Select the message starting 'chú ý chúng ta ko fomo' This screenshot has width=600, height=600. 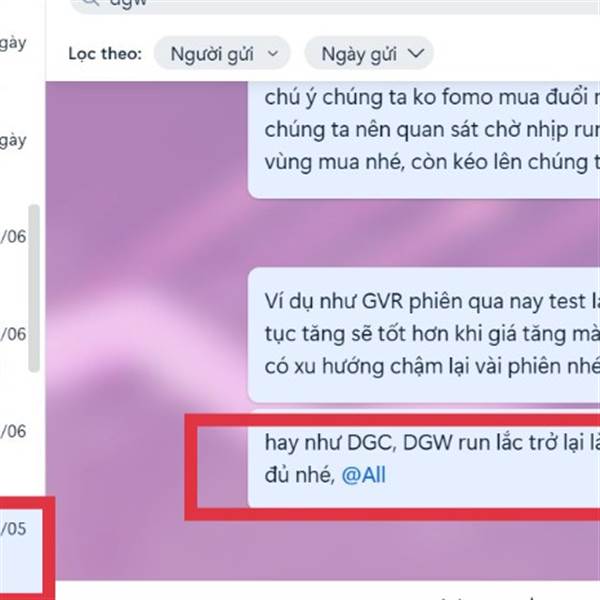tap(424, 140)
